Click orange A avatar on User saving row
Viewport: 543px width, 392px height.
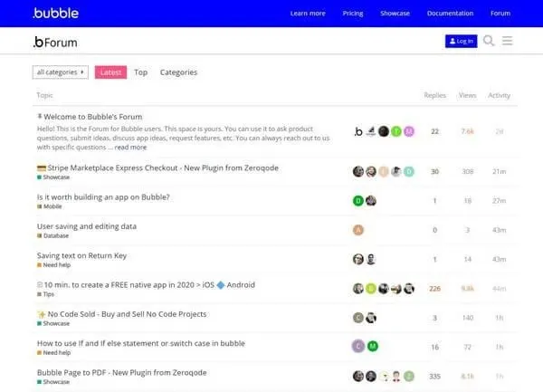point(358,230)
